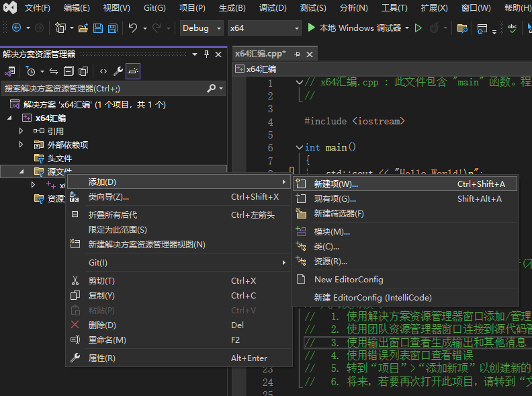
Task: Open the 扩展(X) menu
Action: [x=435, y=8]
